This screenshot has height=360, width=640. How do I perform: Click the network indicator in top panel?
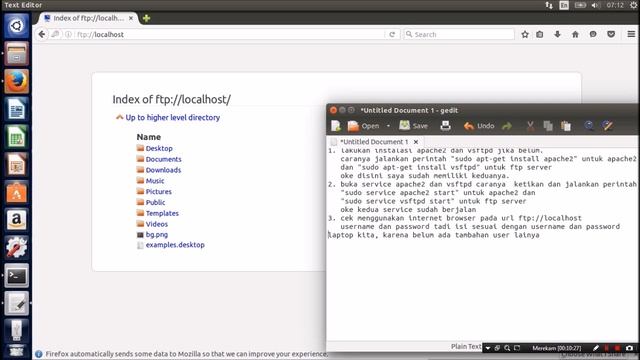[549, 5]
